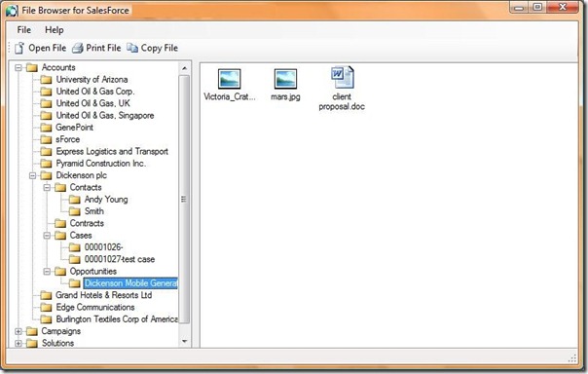Image resolution: width=588 pixels, height=374 pixels.
Task: Click the Print File printer icon
Action: point(78,48)
